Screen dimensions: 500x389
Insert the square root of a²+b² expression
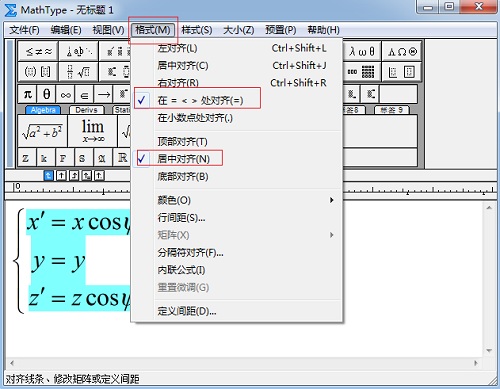(x=42, y=131)
